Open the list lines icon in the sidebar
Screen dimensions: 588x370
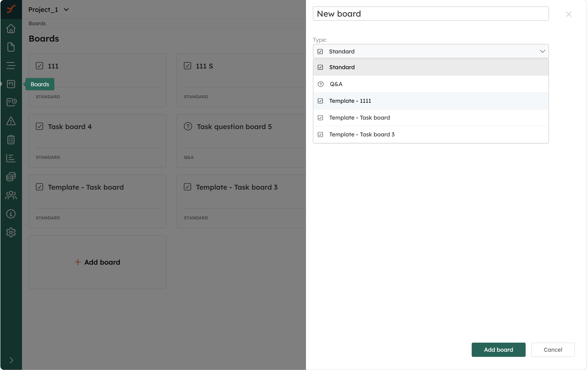click(11, 65)
